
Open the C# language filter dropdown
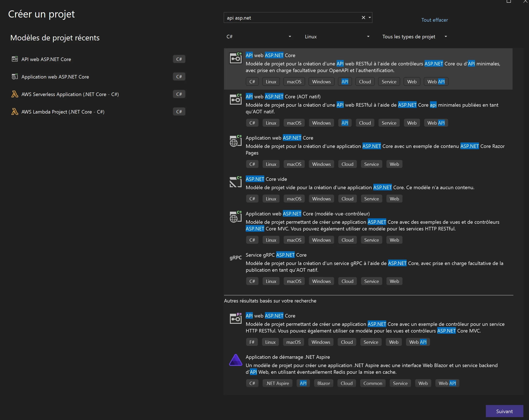(x=259, y=36)
